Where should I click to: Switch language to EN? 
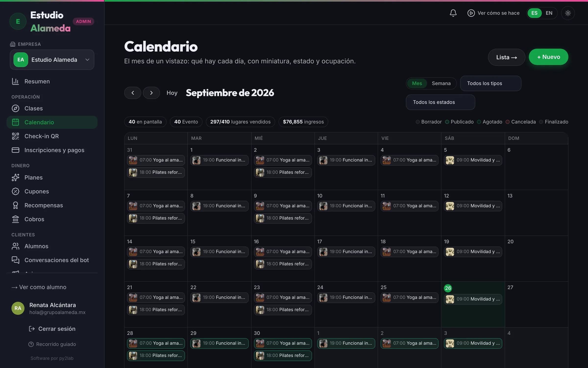point(549,13)
